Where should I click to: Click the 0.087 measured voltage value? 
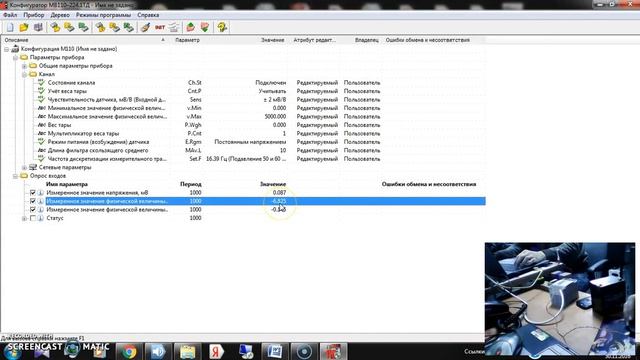pyautogui.click(x=279, y=193)
